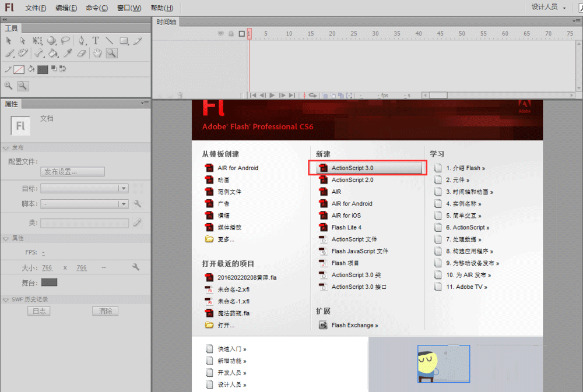Collapse tools panel with double-arrow icon

click(x=5, y=20)
